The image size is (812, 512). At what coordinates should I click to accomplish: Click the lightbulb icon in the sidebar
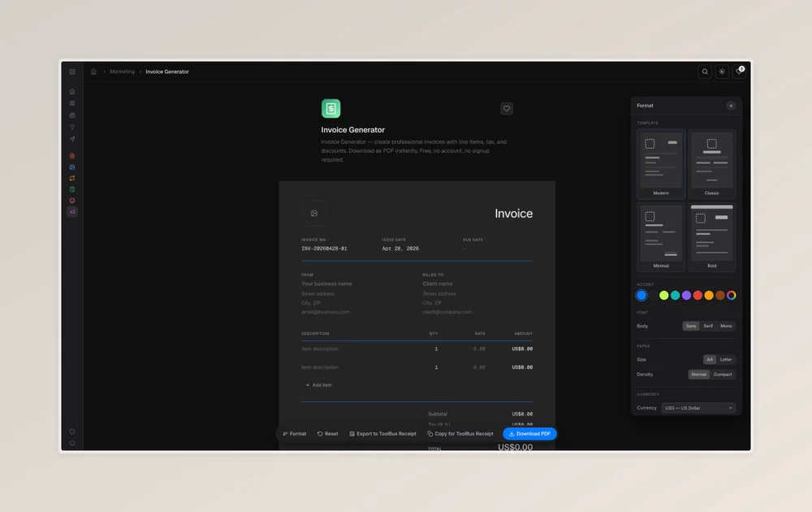click(71, 127)
